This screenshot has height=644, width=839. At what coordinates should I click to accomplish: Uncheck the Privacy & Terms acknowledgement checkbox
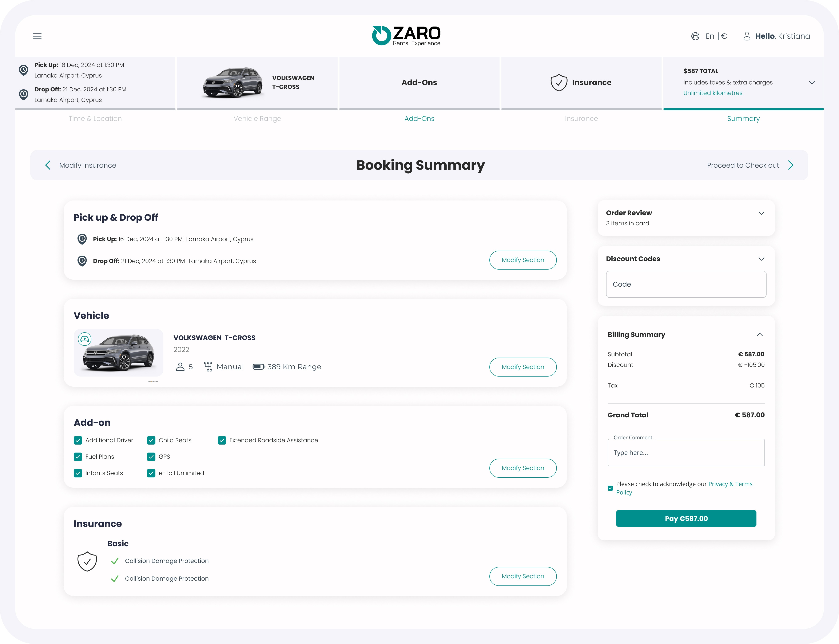tap(610, 488)
